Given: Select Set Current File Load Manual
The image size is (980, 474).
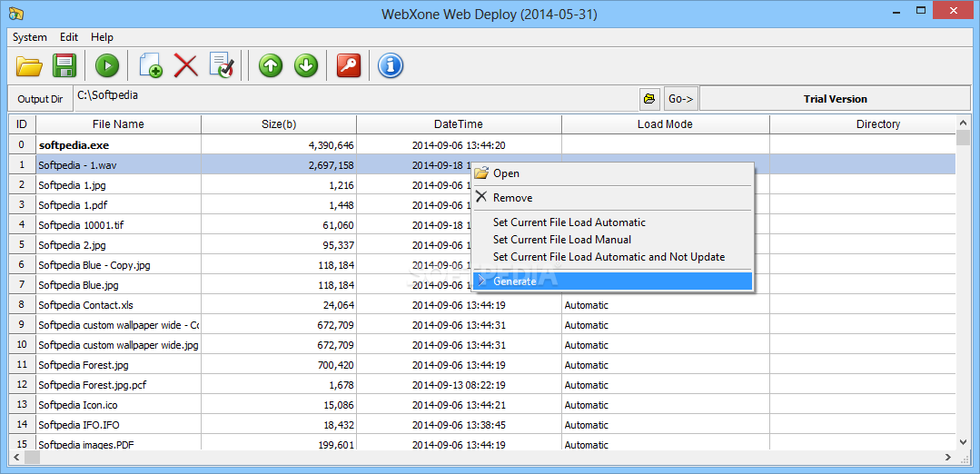Looking at the screenshot, I should pos(612,239).
